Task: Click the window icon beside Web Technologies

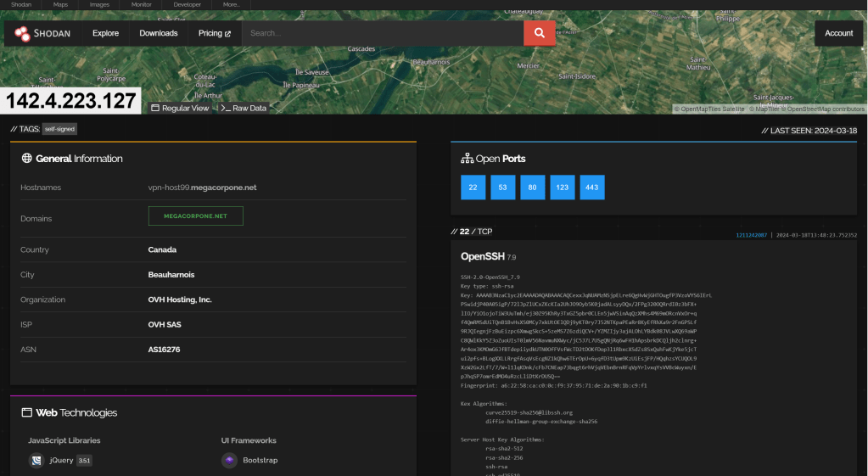Action: [x=27, y=412]
